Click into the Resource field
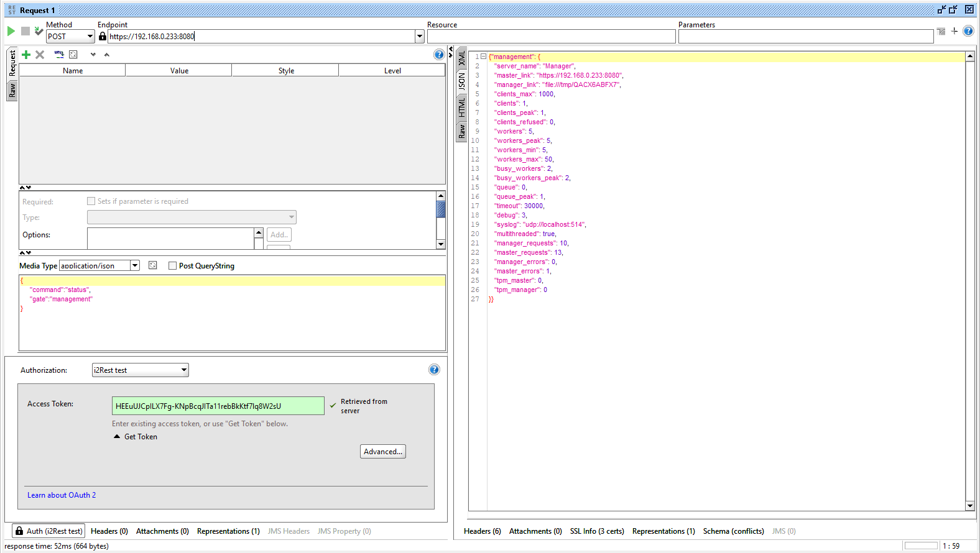980x553 pixels. [551, 37]
